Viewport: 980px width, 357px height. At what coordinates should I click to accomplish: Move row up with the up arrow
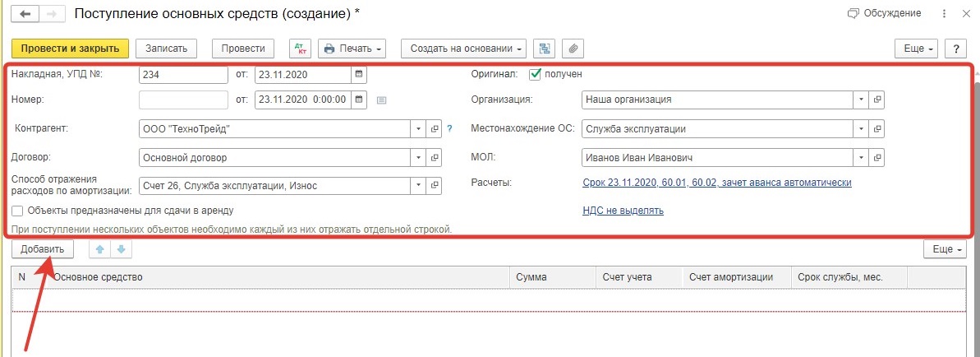click(x=99, y=249)
